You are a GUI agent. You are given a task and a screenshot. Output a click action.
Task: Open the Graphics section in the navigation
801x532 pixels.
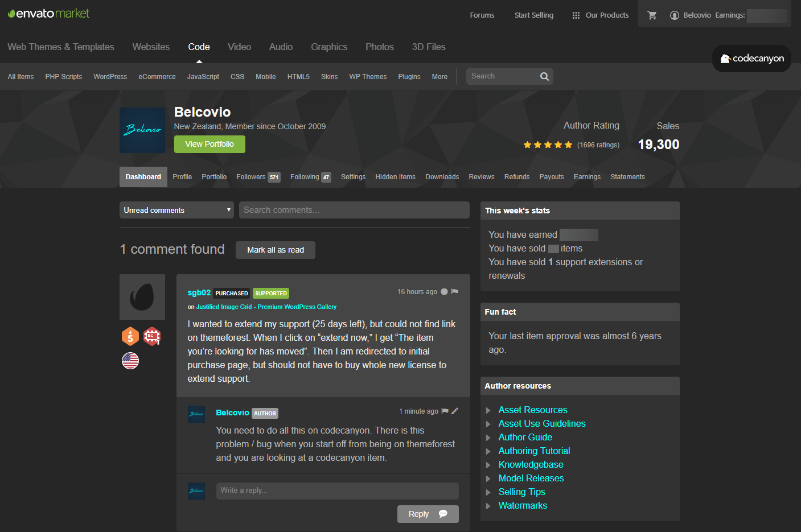(329, 47)
